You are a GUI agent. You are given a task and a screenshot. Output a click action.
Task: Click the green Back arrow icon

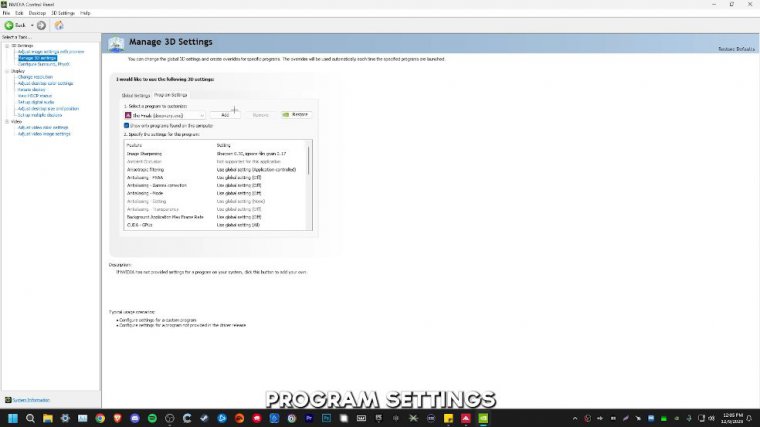(x=10, y=25)
